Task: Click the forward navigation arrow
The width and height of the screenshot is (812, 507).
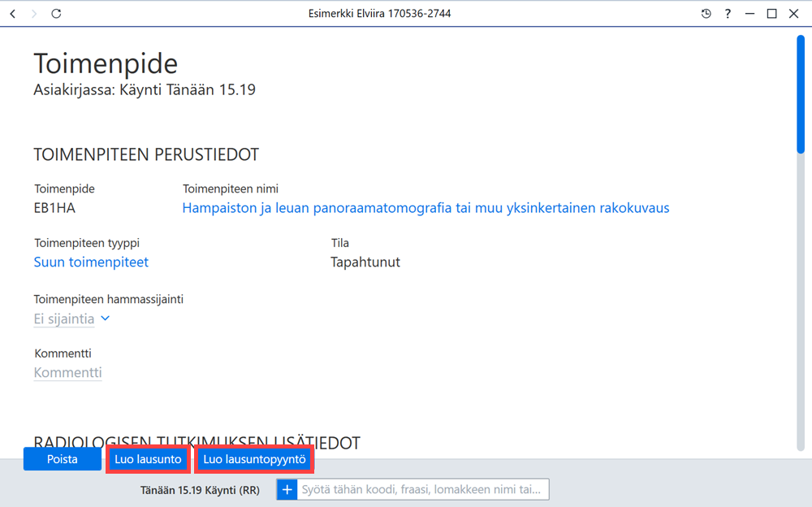Action: click(34, 14)
